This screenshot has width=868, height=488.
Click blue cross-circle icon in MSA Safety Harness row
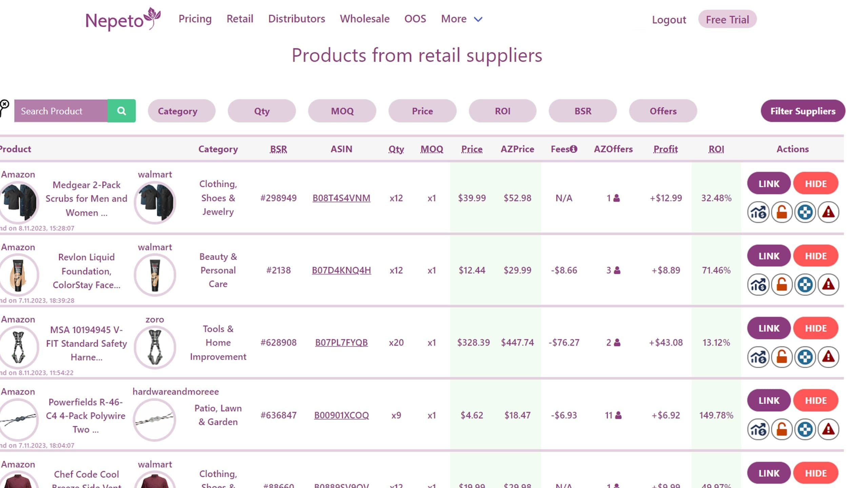(805, 357)
